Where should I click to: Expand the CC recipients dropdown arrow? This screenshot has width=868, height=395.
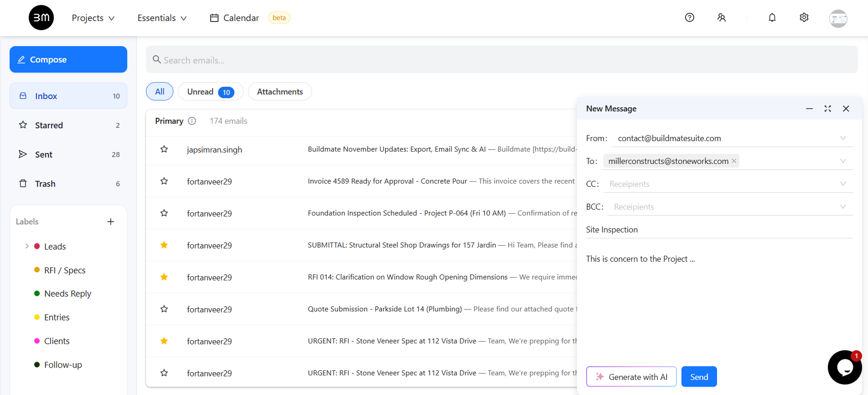click(843, 184)
